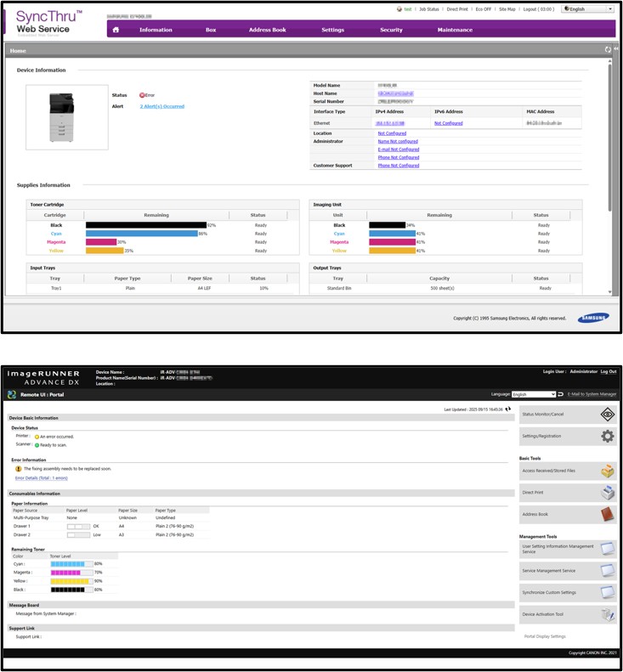The height and width of the screenshot is (672, 623).
Task: Click the user icon beside test
Action: click(399, 9)
